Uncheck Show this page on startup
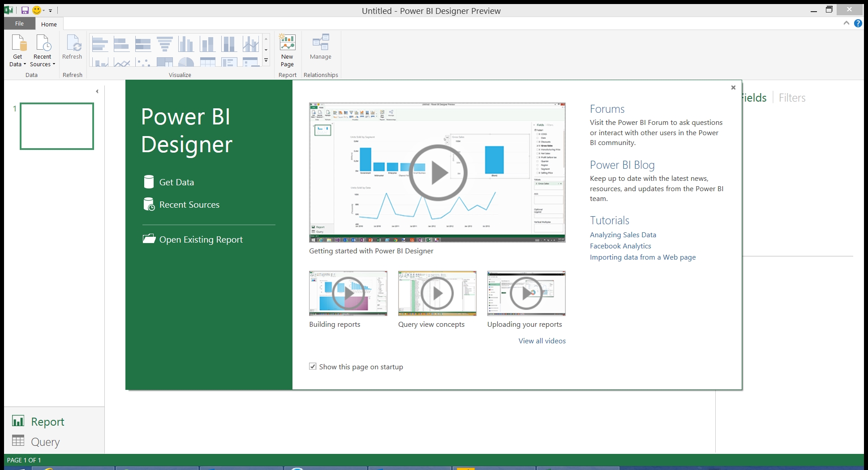Viewport: 868px width, 470px height. [x=313, y=366]
